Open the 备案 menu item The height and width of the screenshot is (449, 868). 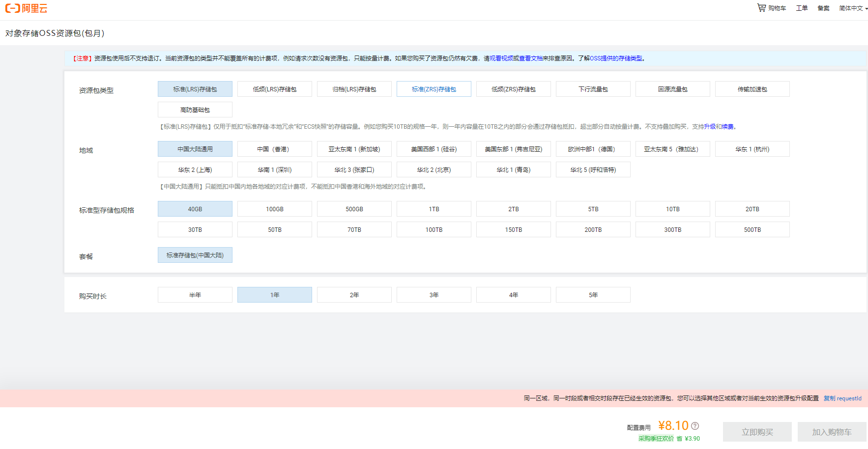[823, 8]
